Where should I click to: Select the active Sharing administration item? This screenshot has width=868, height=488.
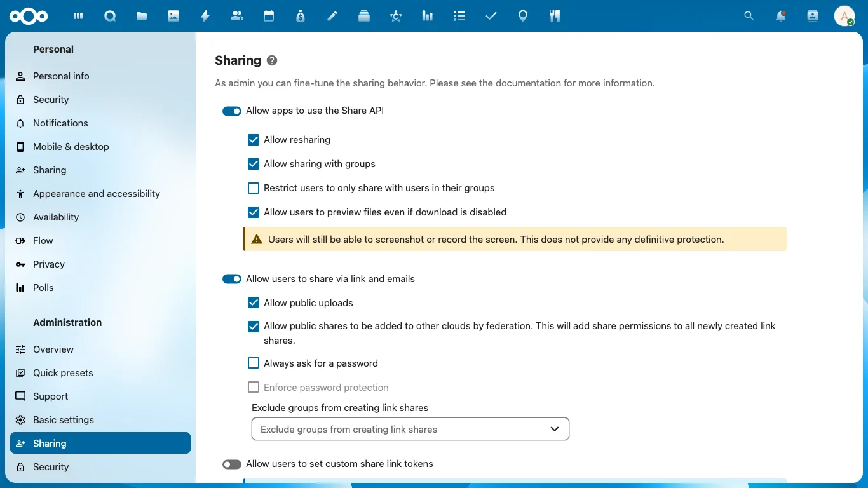click(100, 444)
